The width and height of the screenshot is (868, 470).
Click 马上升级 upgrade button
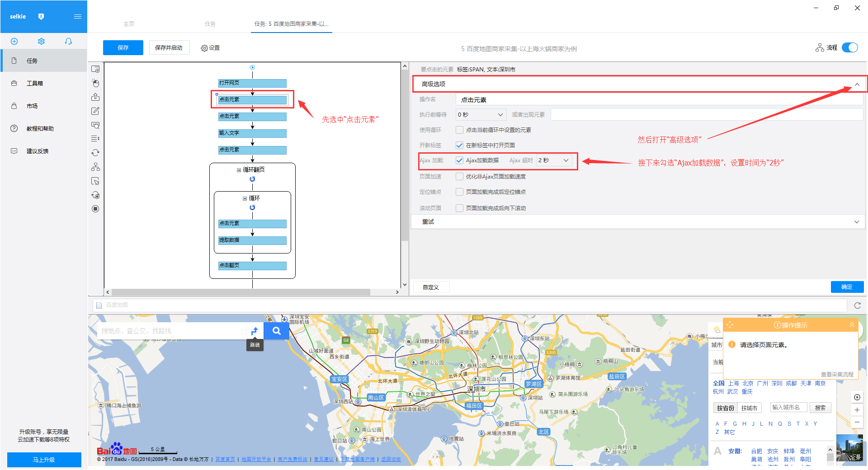coord(44,460)
